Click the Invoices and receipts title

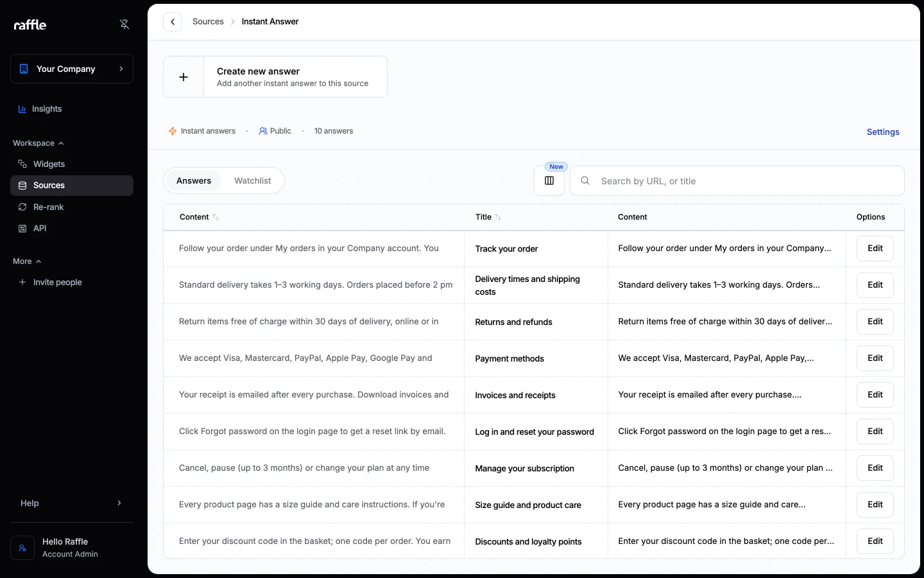(x=515, y=396)
